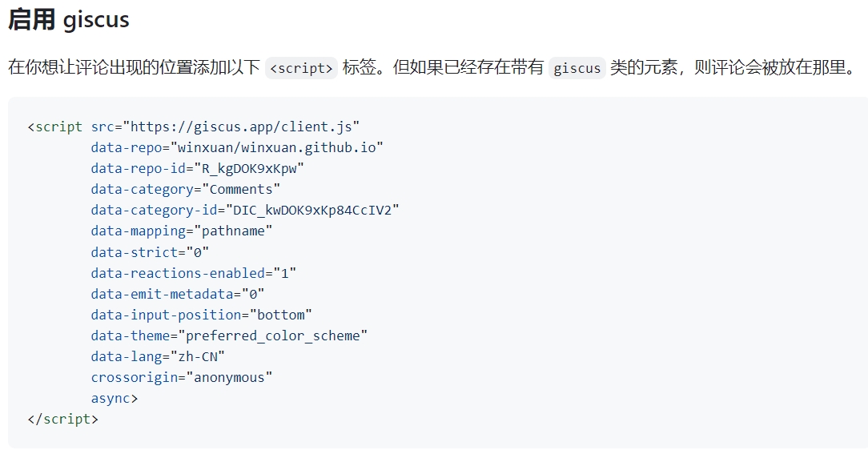
Task: Click the data-repo-id value "R_kgDOK9xKpw"
Action: click(249, 168)
